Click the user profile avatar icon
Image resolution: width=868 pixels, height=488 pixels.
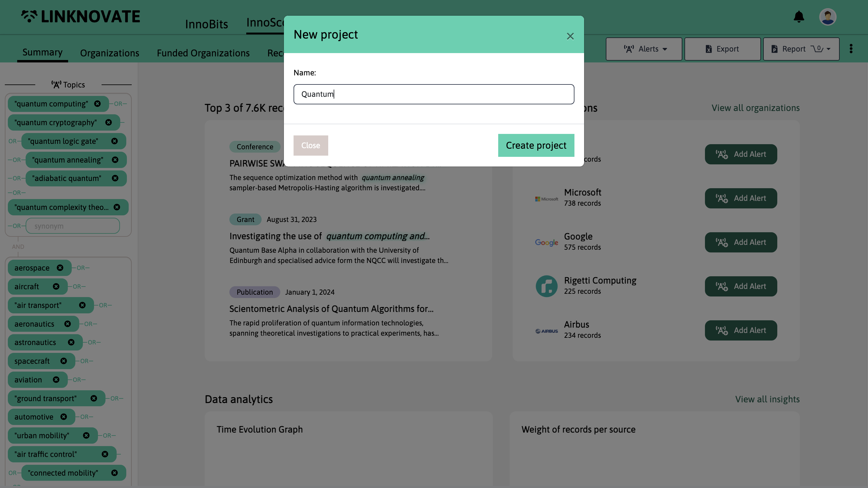pyautogui.click(x=828, y=17)
